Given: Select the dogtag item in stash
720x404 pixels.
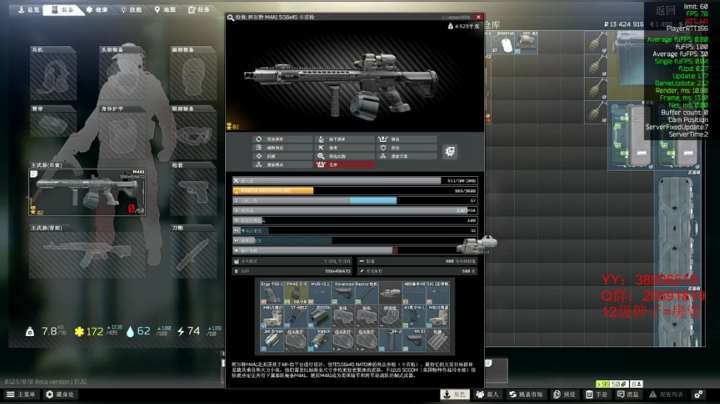Looking at the screenshot, I should click(504, 43).
